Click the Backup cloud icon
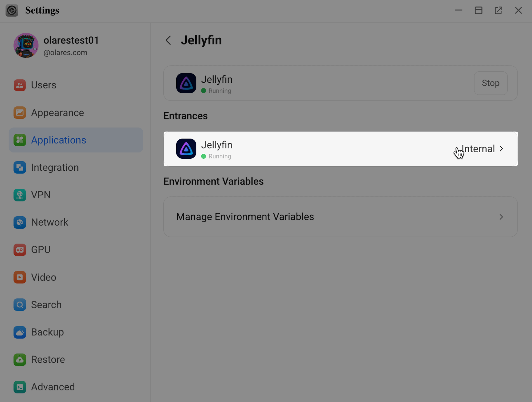 20,332
